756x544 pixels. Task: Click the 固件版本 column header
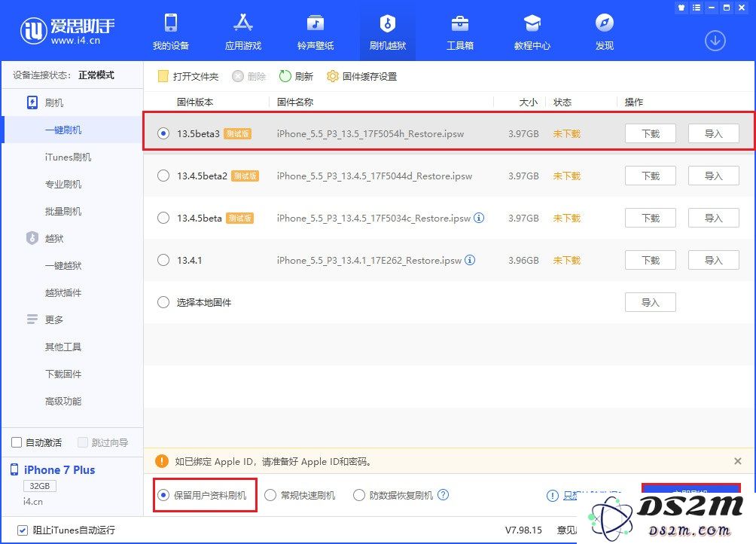click(195, 102)
